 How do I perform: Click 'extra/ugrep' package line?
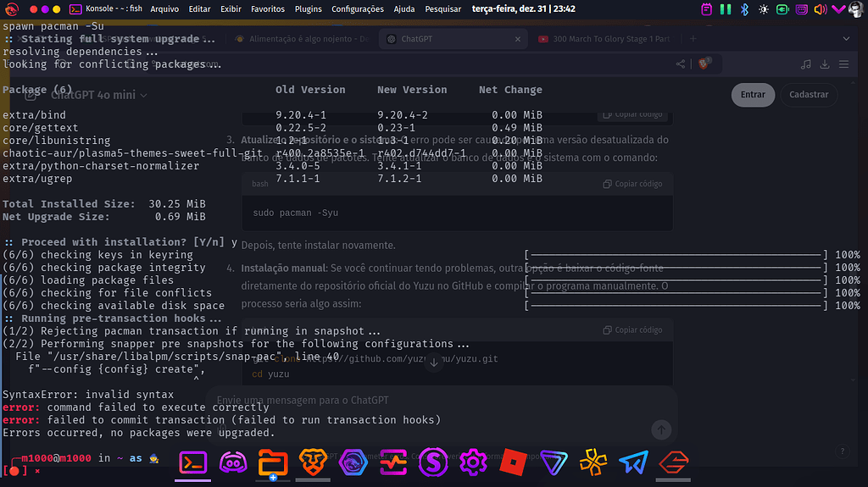(37, 179)
